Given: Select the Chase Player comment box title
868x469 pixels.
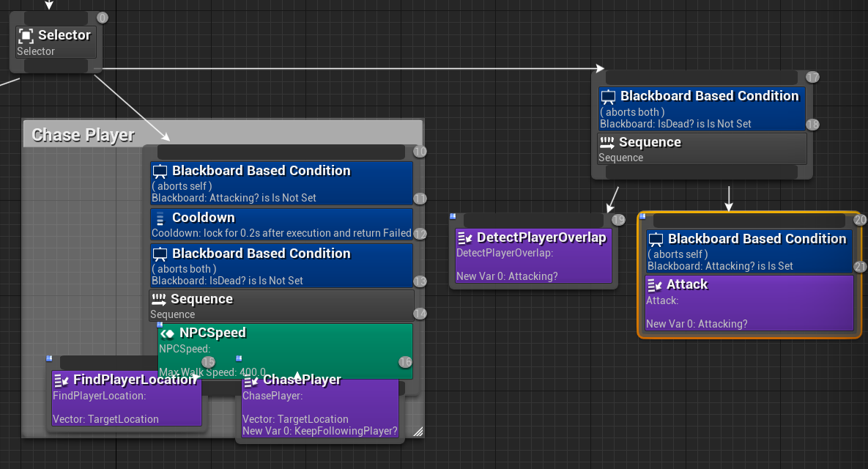Looking at the screenshot, I should tap(84, 135).
